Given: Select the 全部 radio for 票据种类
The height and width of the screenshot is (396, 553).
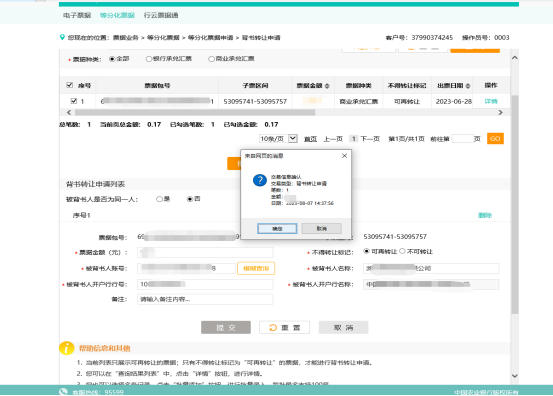Looking at the screenshot, I should click(112, 59).
